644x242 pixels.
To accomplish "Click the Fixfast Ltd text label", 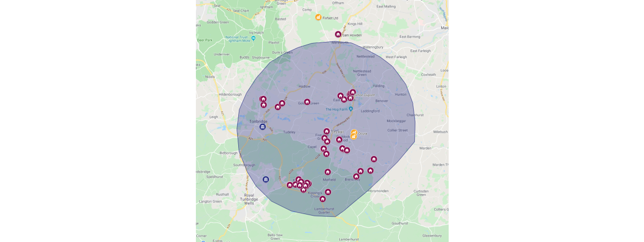I will click(x=331, y=18).
